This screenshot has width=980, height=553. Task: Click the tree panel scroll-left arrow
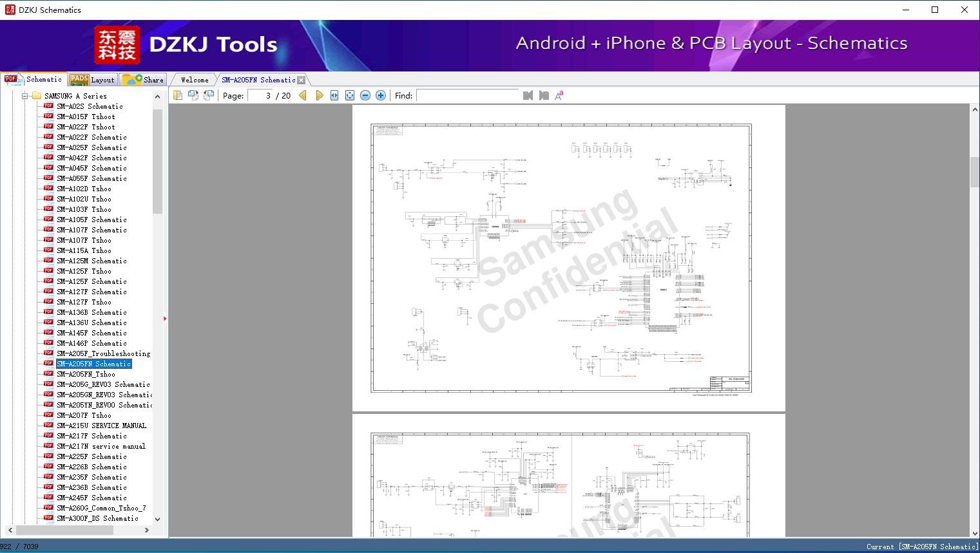tap(9, 530)
